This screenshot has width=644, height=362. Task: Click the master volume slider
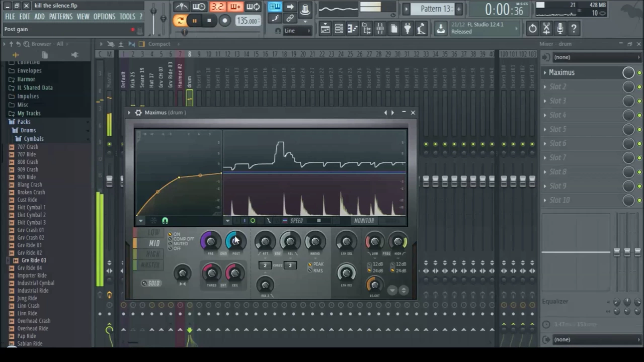coord(153,12)
